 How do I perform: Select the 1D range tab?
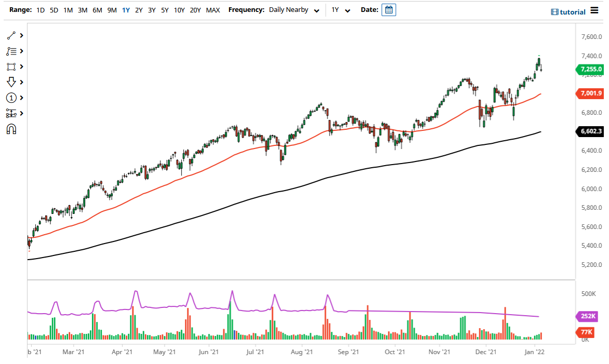(x=40, y=9)
